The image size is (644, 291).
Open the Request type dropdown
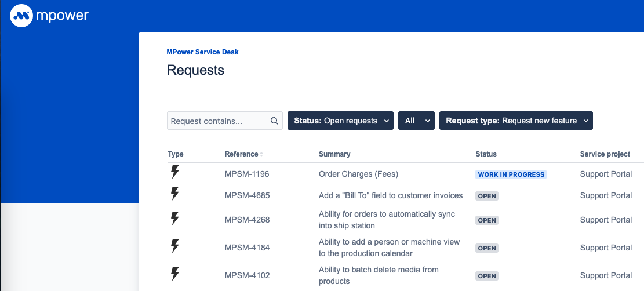tap(516, 121)
